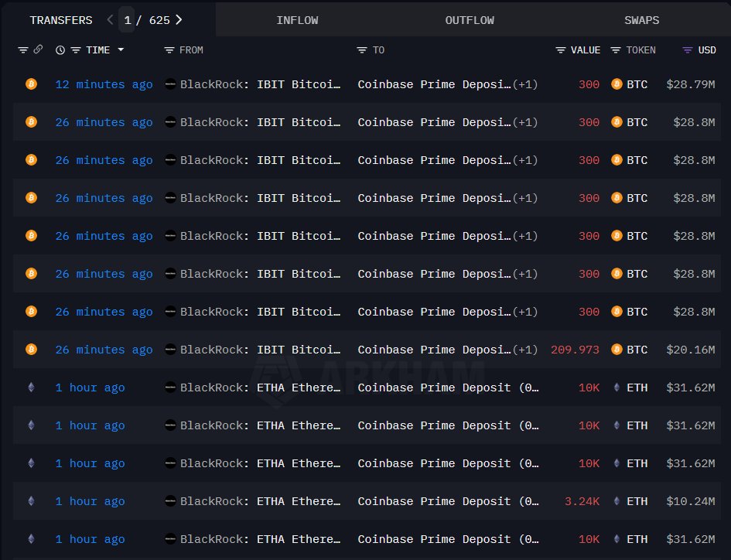
Task: Open BlackRock ETHA sender in 3.24K row
Action: click(260, 501)
